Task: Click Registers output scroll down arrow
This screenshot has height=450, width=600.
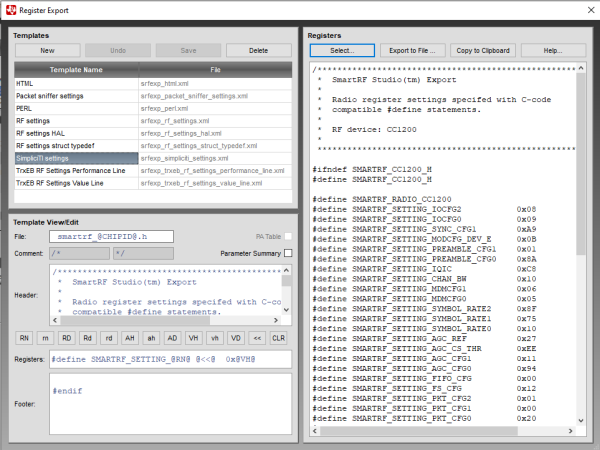Action: pyautogui.click(x=581, y=420)
